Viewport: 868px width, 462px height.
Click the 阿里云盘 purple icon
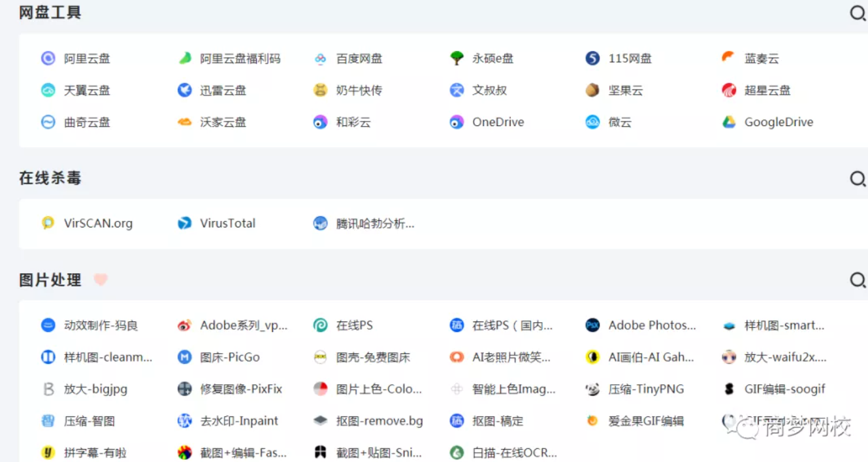48,58
